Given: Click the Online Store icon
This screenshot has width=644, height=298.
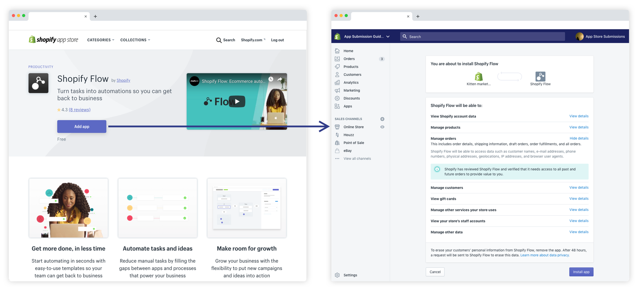Looking at the screenshot, I should [x=337, y=127].
